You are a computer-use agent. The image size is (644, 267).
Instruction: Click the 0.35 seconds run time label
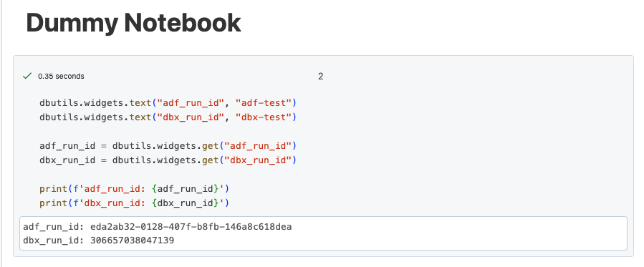click(x=61, y=77)
